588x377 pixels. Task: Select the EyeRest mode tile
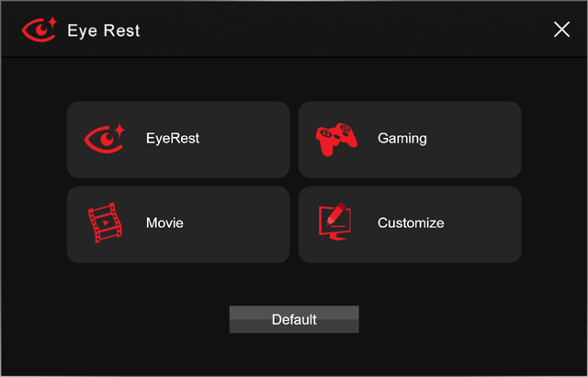pos(177,140)
